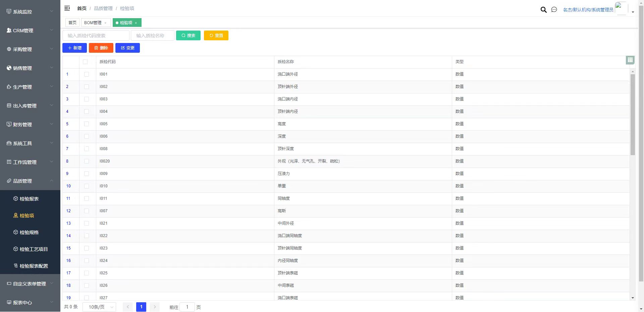Open the search magnifier icon in header

point(543,10)
